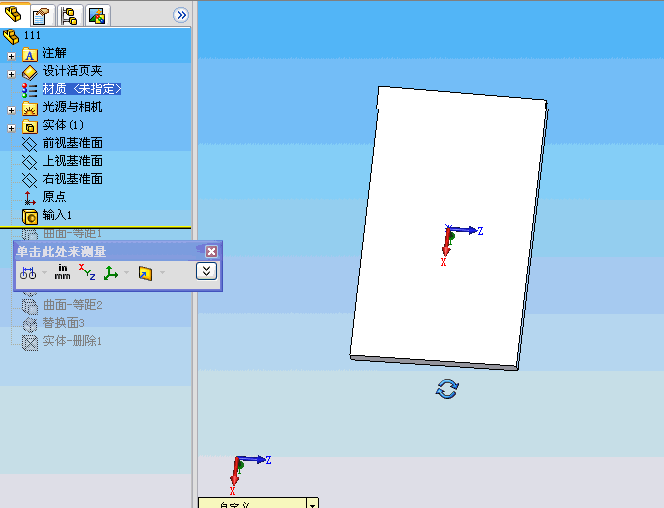Viewport: 664px width, 508px height.
Task: Select the 前视基准面 front plane
Action: (x=72, y=143)
